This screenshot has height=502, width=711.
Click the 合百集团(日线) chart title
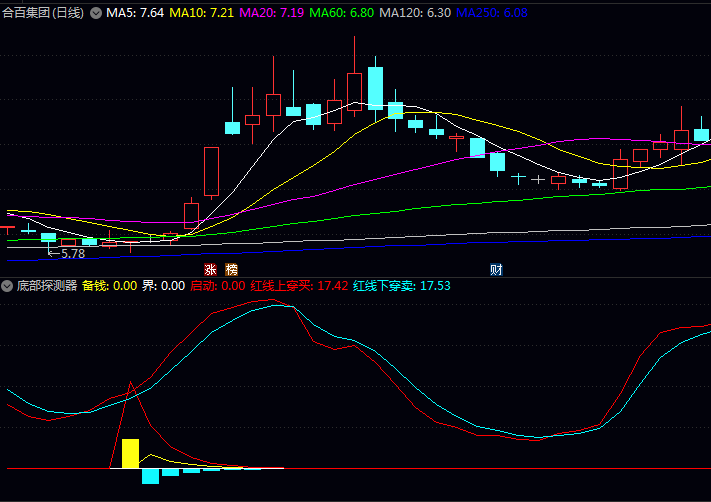tap(44, 13)
